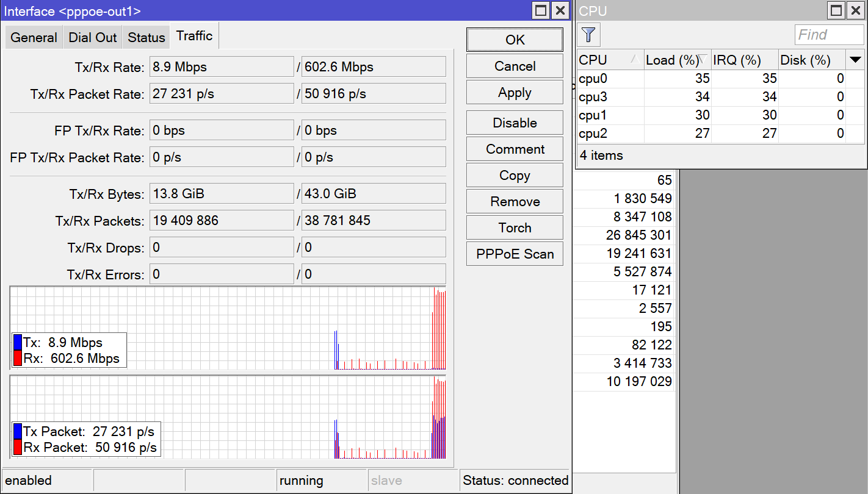Click the FP Tx Packet Rate field showing 0 p/s
This screenshot has height=494, width=868.
(222, 157)
